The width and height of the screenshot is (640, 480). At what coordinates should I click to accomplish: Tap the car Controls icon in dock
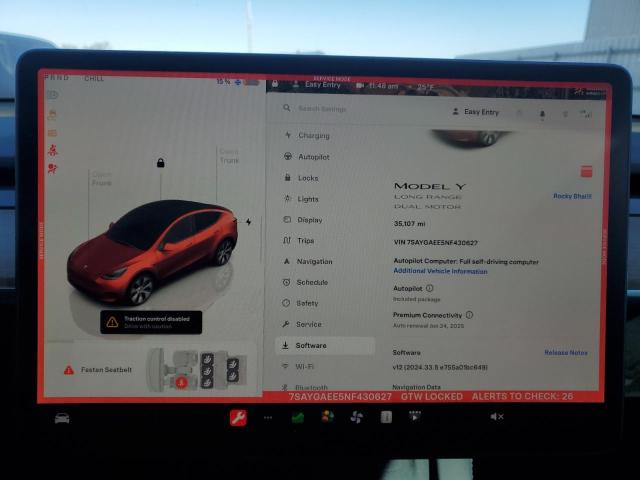coord(62,418)
